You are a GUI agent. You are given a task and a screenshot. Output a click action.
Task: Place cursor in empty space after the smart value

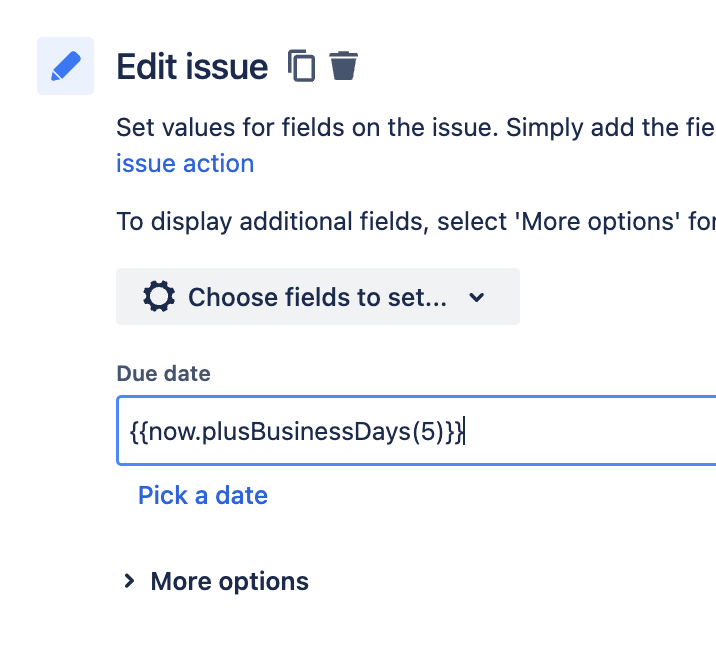pyautogui.click(x=589, y=431)
